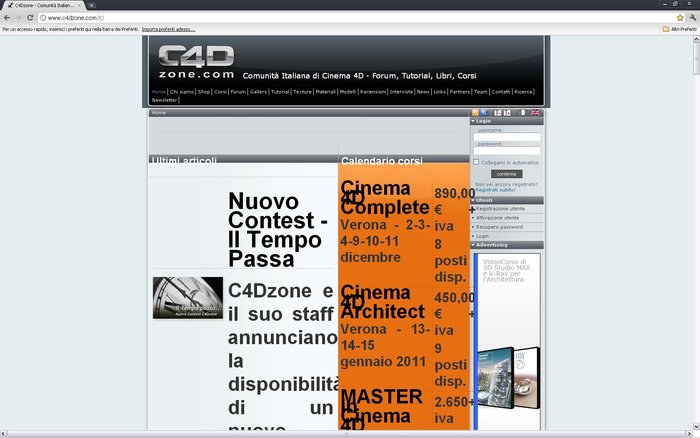The image size is (700, 438).
Task: Click the horizontal scrollbar left arrow
Action: click(3, 434)
